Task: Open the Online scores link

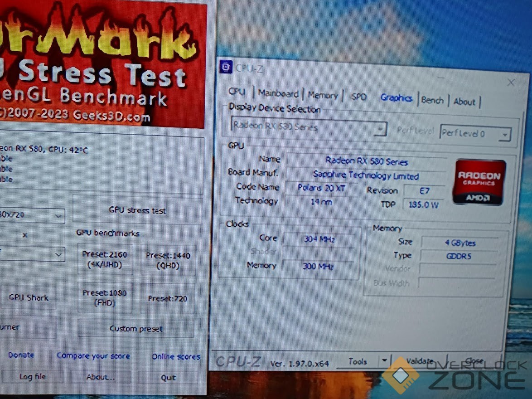Action: pyautogui.click(x=176, y=356)
